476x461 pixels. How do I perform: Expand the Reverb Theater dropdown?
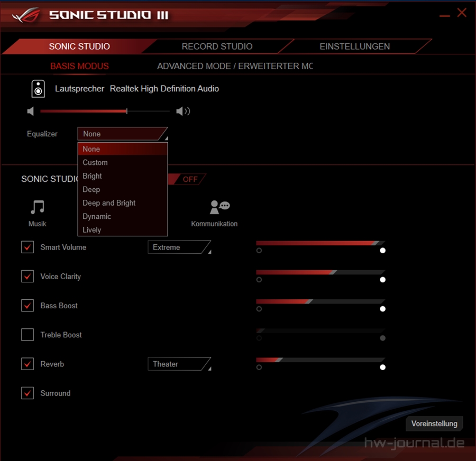[179, 364]
